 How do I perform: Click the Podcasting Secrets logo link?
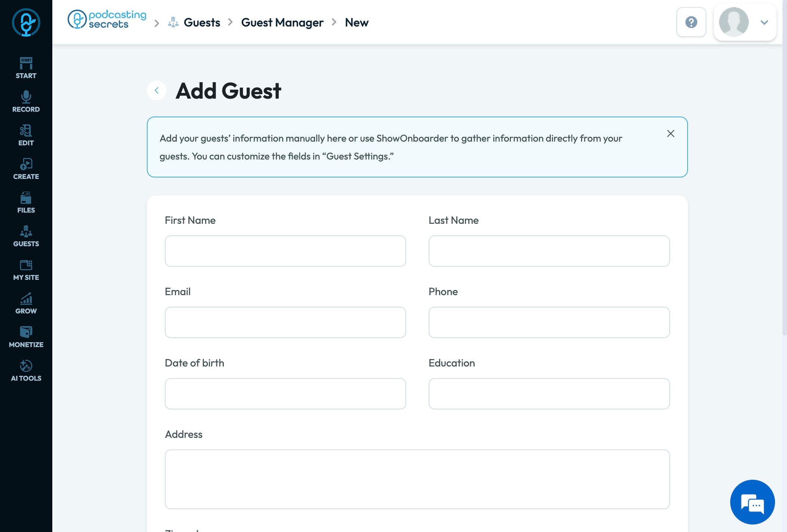107,19
